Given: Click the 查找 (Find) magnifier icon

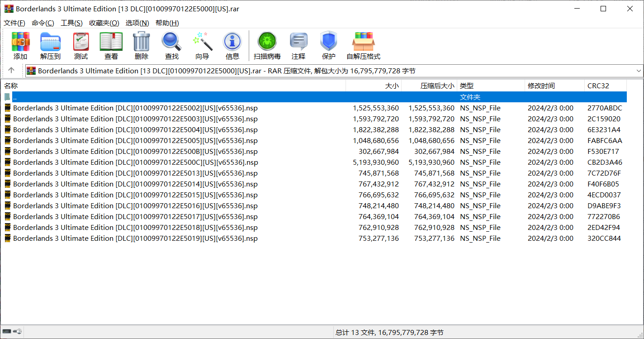Looking at the screenshot, I should coord(172,42).
